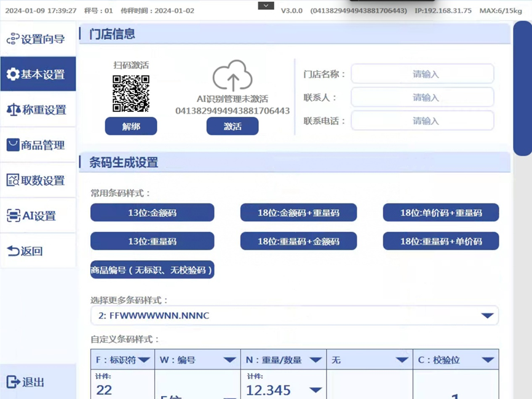
Task: Select 基本设置 gear icon in sidebar
Action: (13, 74)
